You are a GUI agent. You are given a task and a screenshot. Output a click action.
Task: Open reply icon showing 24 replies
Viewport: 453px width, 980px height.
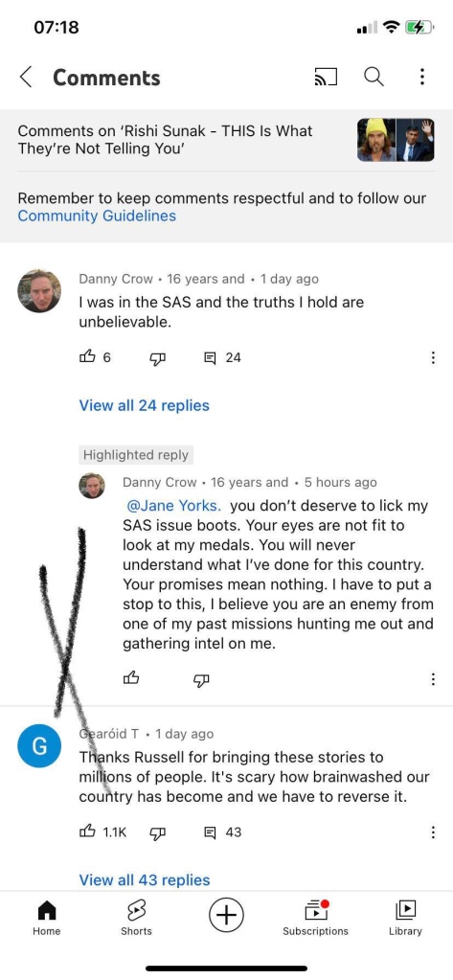pyautogui.click(x=223, y=358)
